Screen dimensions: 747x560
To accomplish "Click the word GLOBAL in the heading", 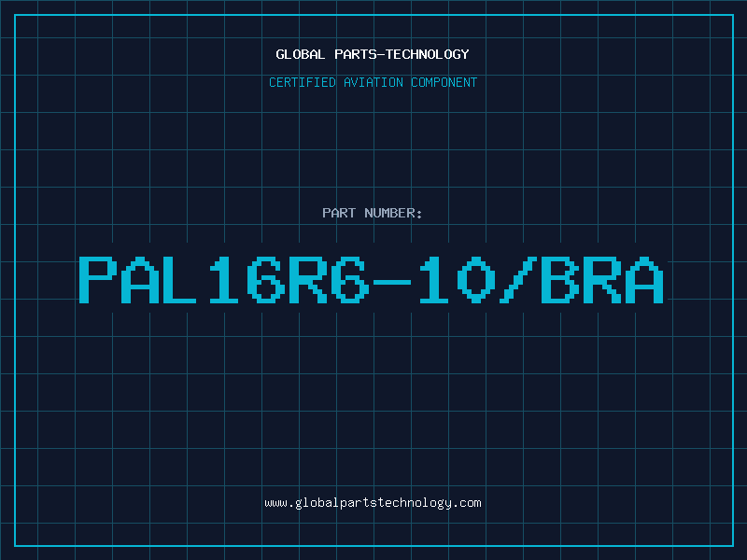I will pyautogui.click(x=300, y=54).
